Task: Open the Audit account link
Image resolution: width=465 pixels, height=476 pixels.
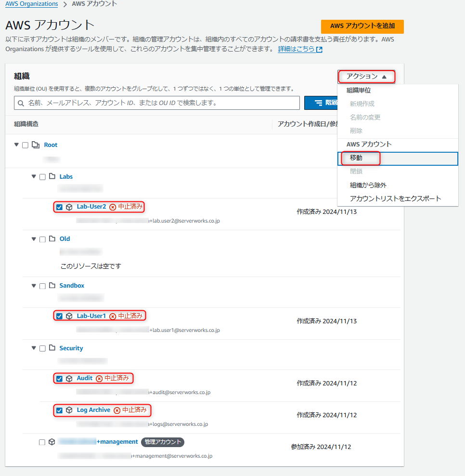Action: pos(85,378)
